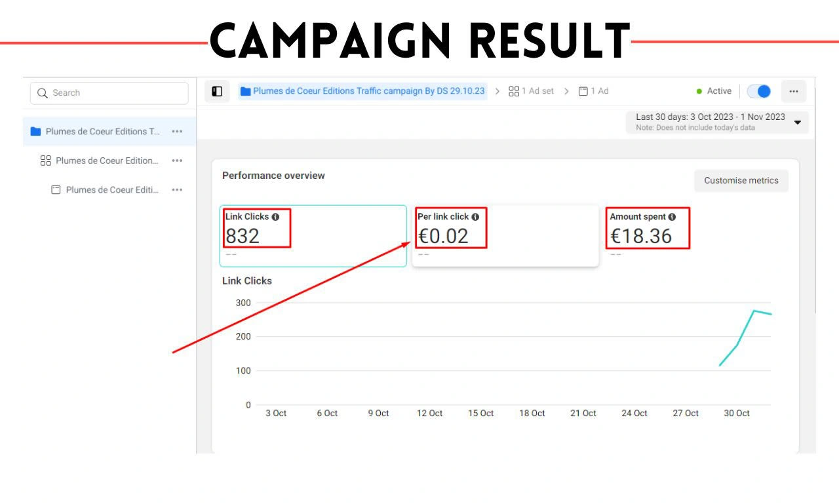Select the Link Clicks metric card
The image size is (839, 504).
pyautogui.click(x=313, y=236)
